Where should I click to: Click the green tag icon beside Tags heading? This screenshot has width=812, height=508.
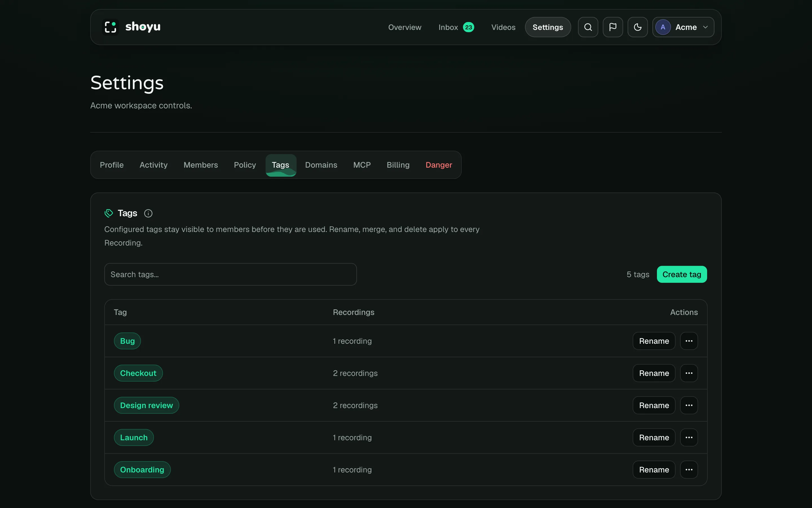coord(109,213)
